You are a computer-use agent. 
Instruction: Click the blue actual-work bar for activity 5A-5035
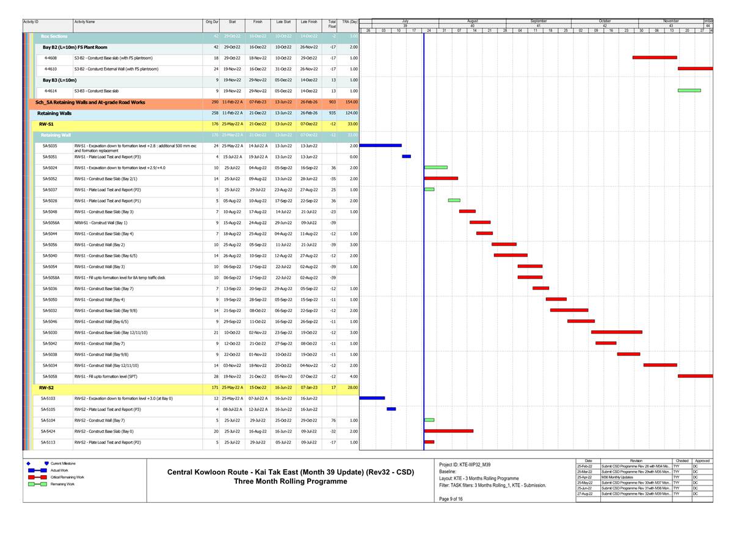[380, 145]
